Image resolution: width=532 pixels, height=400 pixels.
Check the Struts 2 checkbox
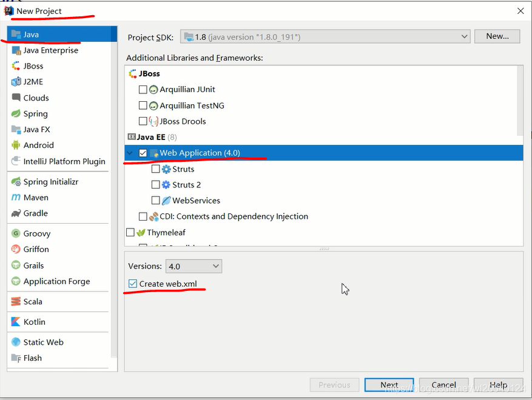(155, 185)
